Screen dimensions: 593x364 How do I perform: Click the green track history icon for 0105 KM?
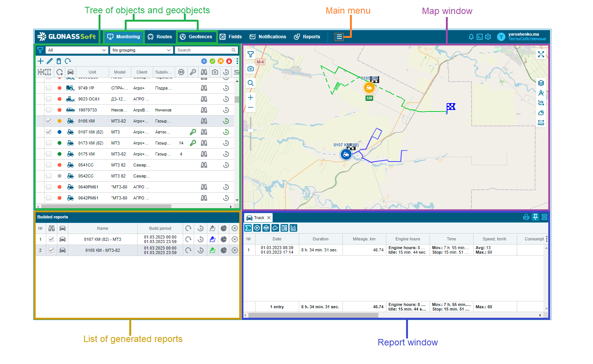pyautogui.click(x=226, y=121)
